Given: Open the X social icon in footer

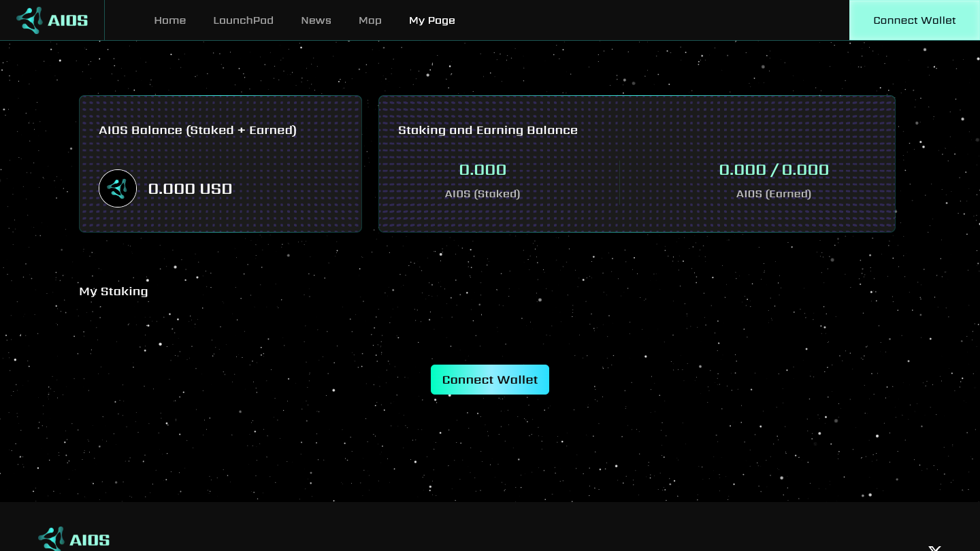Looking at the screenshot, I should pyautogui.click(x=935, y=548).
